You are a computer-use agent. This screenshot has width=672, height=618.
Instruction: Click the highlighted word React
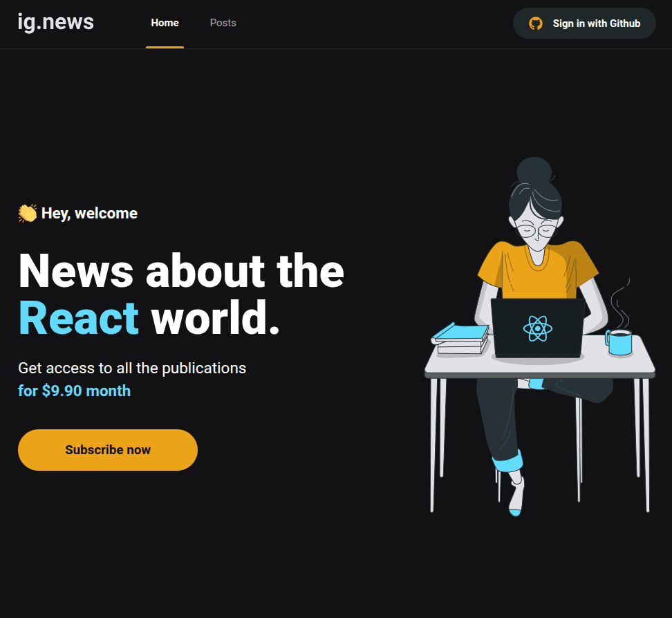(x=78, y=317)
